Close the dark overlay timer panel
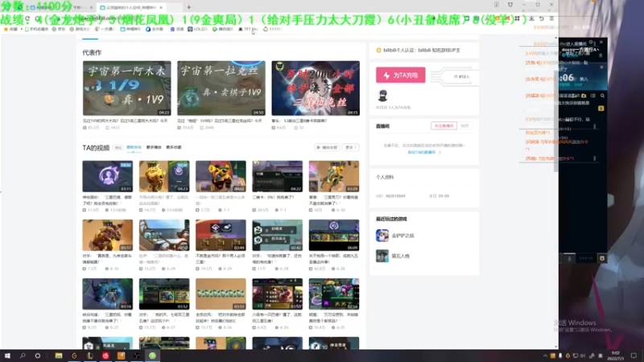This screenshot has width=644, height=362. click(x=601, y=67)
